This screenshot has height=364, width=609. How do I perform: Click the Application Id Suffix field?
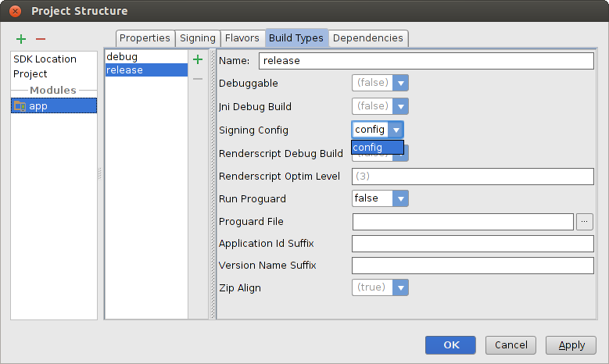pos(472,244)
